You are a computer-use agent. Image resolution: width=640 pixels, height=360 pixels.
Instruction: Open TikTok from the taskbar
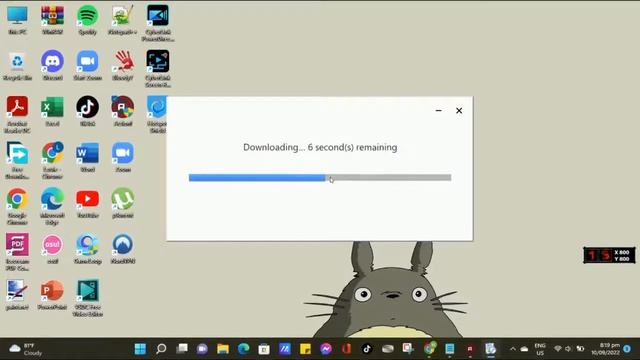click(367, 349)
